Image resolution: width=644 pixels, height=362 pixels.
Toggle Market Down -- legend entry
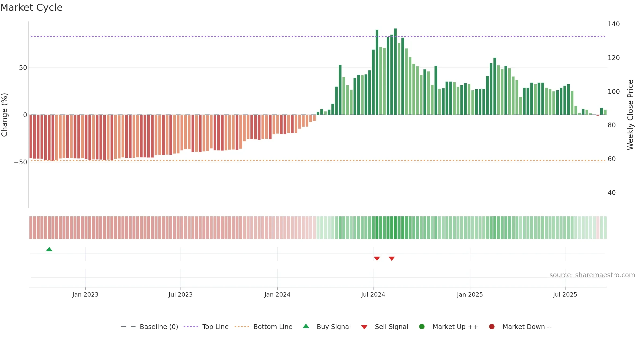(520, 327)
